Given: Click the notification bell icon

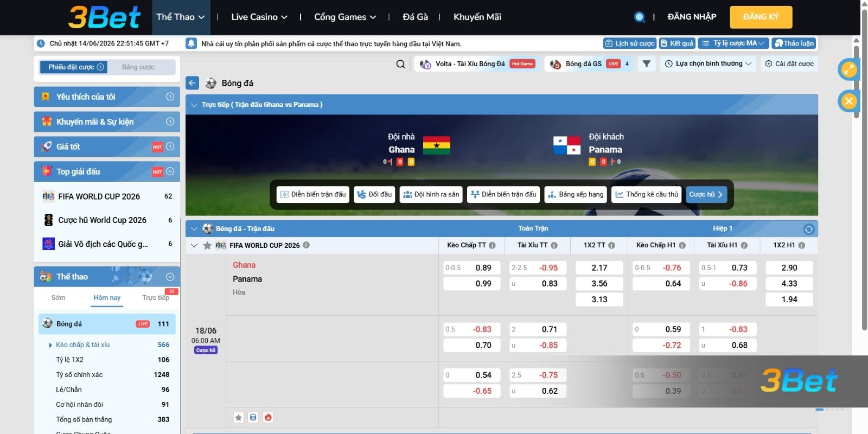Looking at the screenshot, I should click(191, 43).
